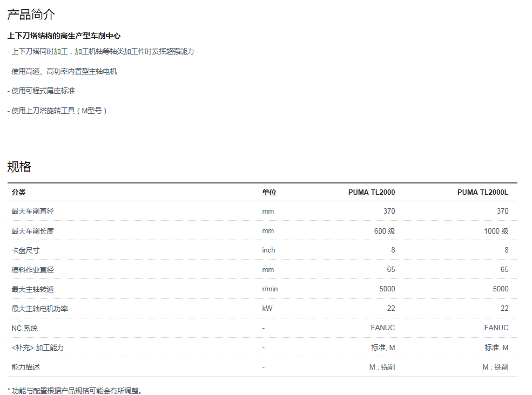Click the inch unit in 卡盘尺寸 row
Screen dimensions: 532x395
point(268,250)
